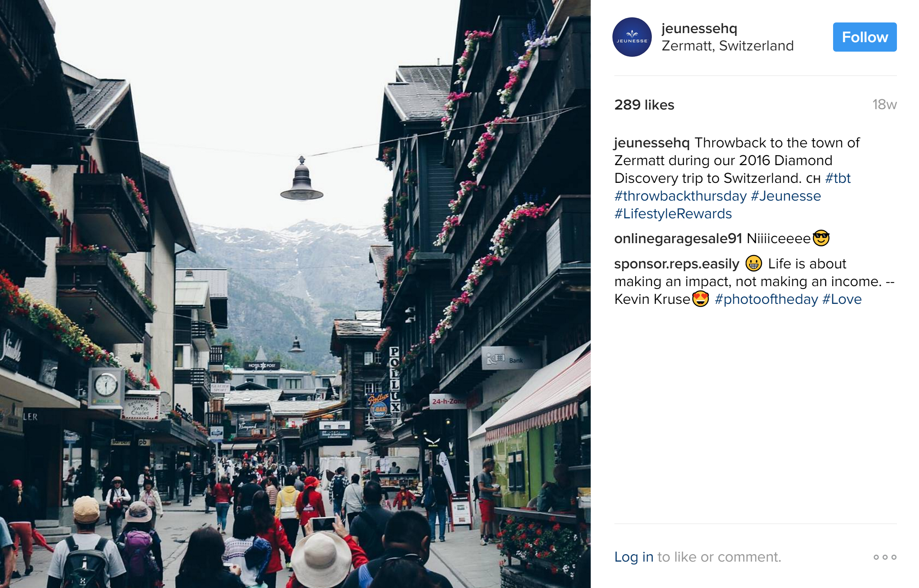Open the Jeunesse profile avatar

(632, 37)
